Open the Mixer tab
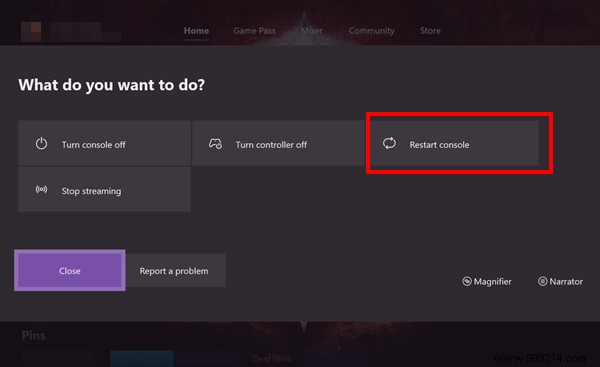This screenshot has width=600, height=367. 311,31
